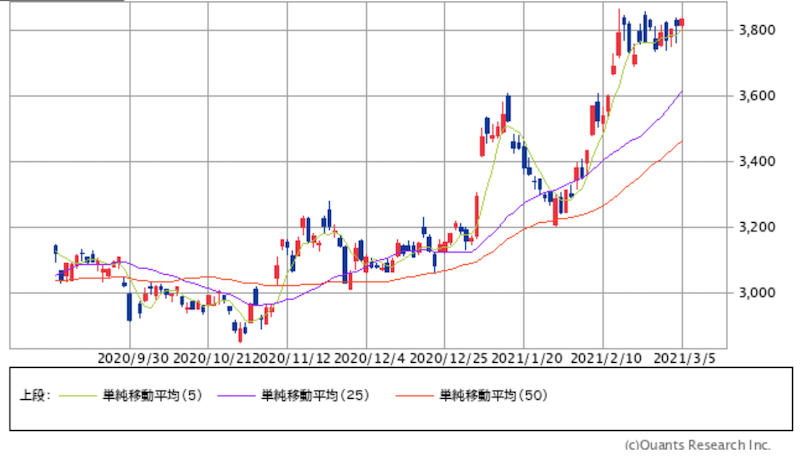800x464 pixels.
Task: Click the green 5-day average legend line
Action: (78, 396)
